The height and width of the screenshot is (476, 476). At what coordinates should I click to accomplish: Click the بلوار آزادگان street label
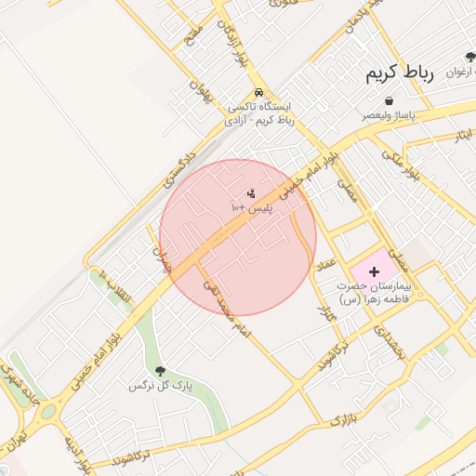click(x=233, y=44)
